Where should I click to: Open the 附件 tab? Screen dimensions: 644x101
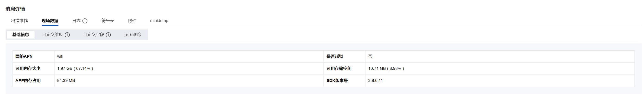(x=132, y=21)
